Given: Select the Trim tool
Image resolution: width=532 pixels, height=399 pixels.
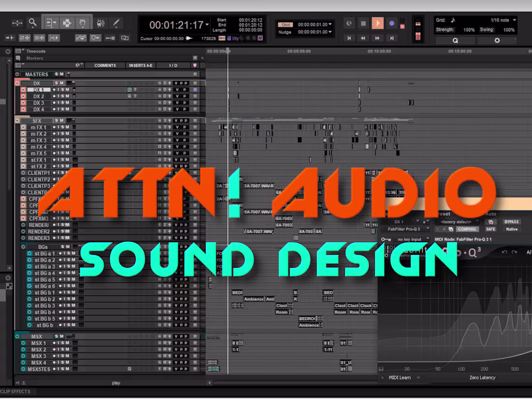Looking at the screenshot, I should click(x=51, y=23).
